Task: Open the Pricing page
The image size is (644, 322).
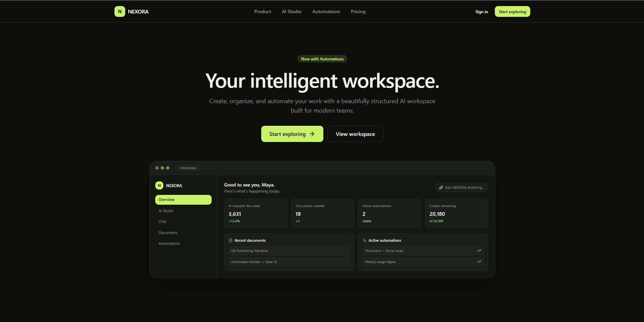Action: tap(358, 11)
